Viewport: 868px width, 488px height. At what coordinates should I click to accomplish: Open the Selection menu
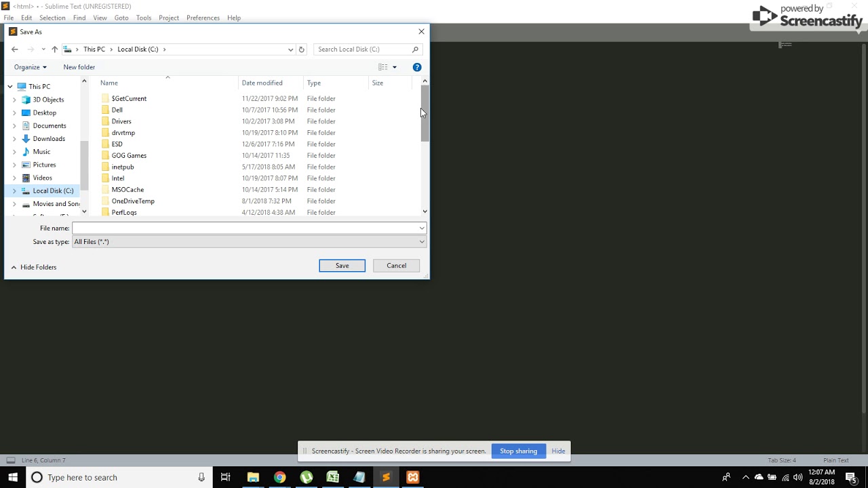[52, 18]
